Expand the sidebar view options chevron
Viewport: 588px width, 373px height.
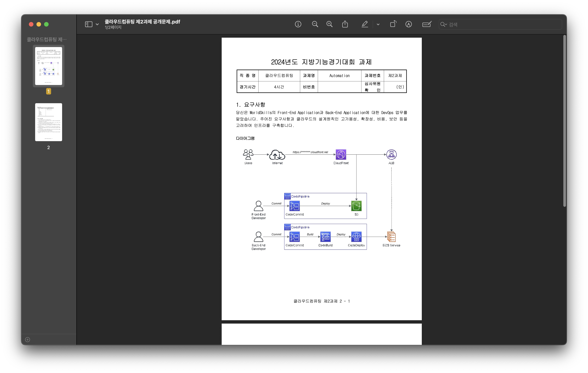point(97,24)
